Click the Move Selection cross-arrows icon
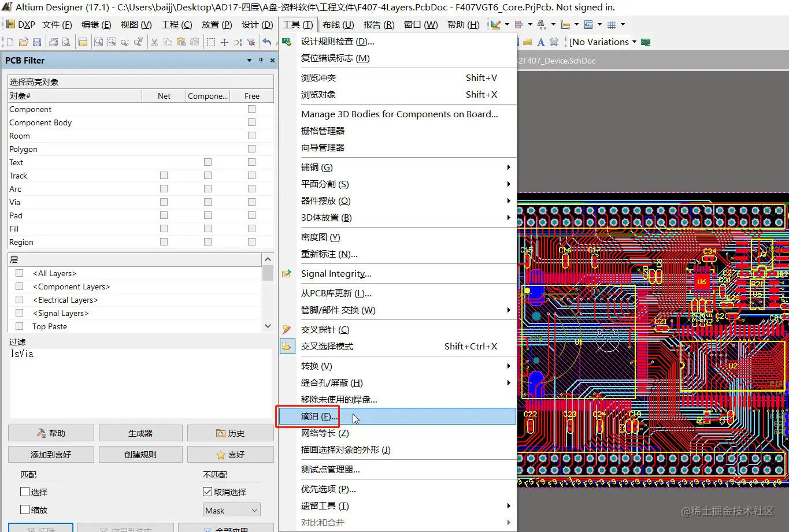Viewport: 789px width, 532px height. (224, 42)
